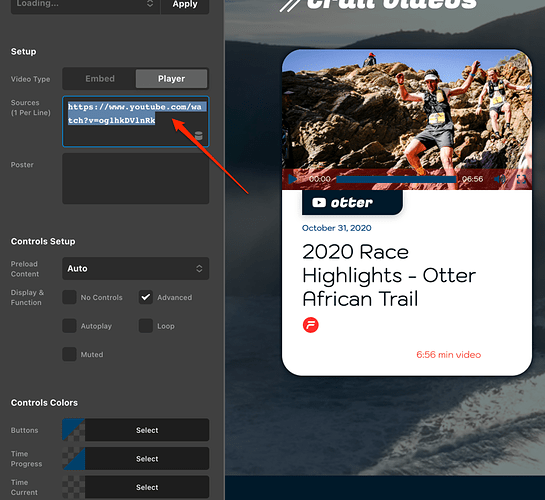The width and height of the screenshot is (545, 500).
Task: Click the Time Progress color swatch
Action: tap(74, 459)
